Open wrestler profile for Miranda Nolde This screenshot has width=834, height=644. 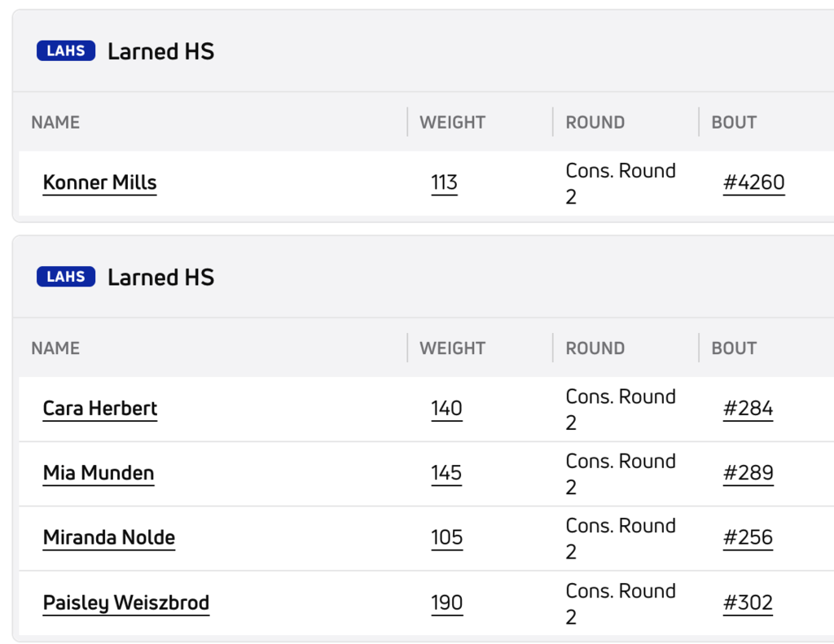(x=108, y=538)
